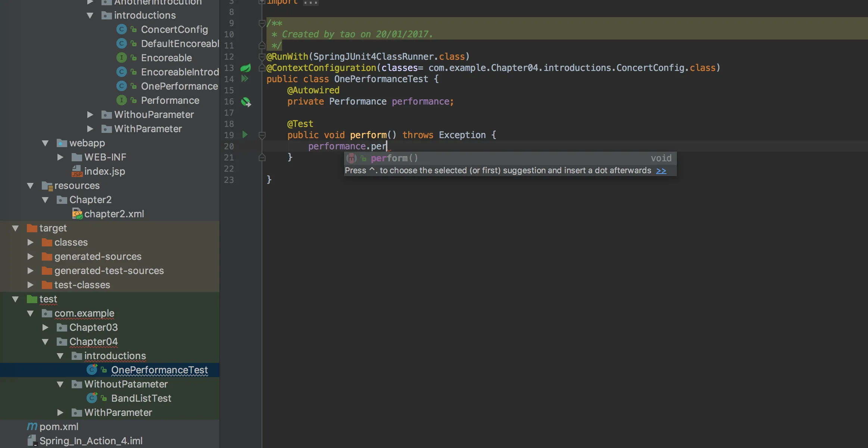
Task: Open ConcertConfig class from the tree
Action: [174, 29]
